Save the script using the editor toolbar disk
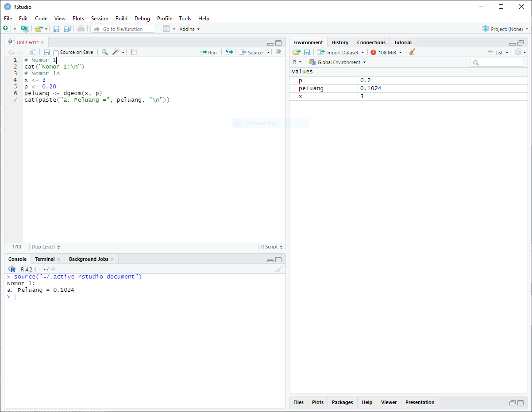Screen dimensions: 532x412 (x=46, y=52)
